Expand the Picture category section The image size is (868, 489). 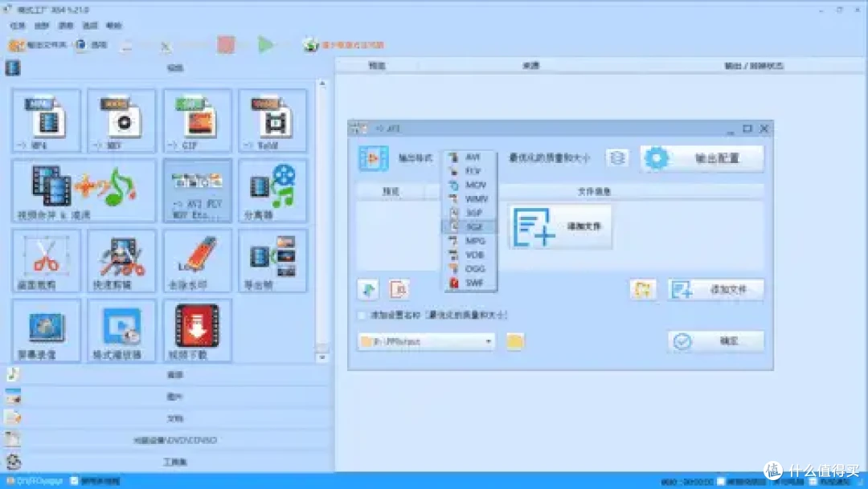[x=166, y=397]
